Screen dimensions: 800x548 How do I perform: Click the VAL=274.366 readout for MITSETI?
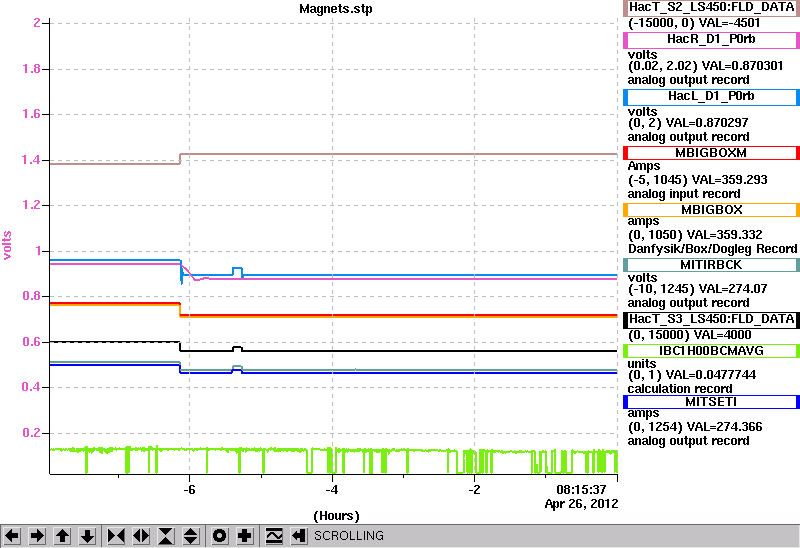point(724,427)
